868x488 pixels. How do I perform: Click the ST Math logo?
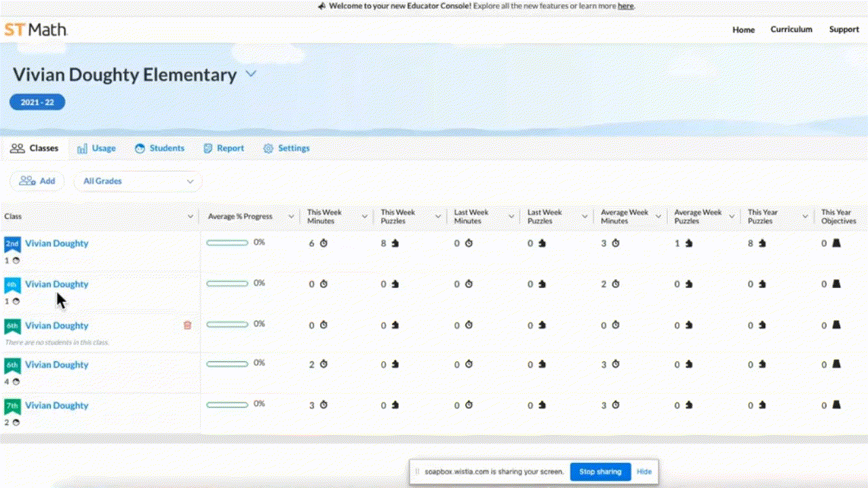(x=36, y=30)
